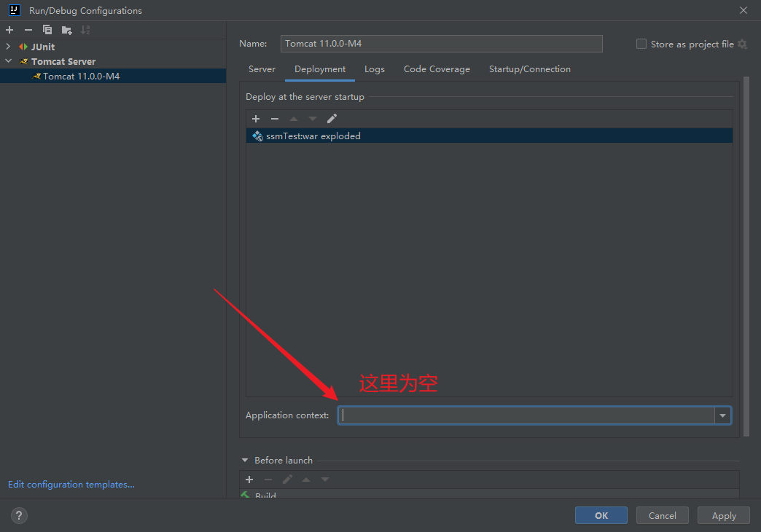
Task: Move configuration into new folder
Action: 66,30
